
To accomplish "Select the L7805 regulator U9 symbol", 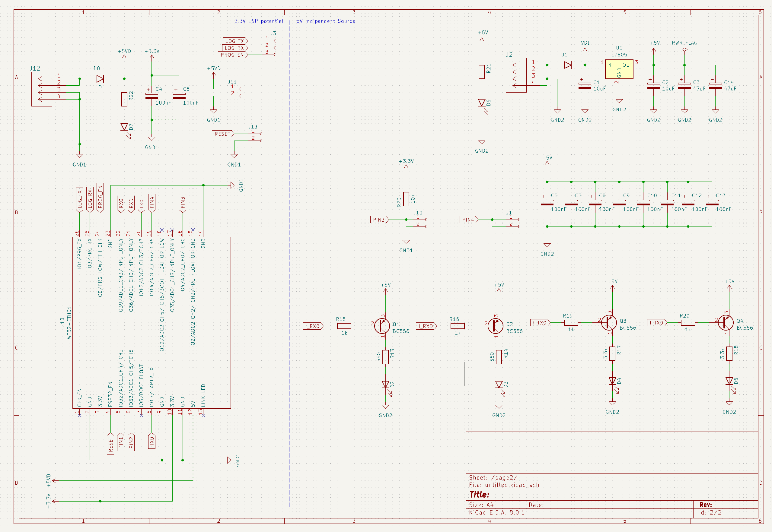I will [x=619, y=69].
